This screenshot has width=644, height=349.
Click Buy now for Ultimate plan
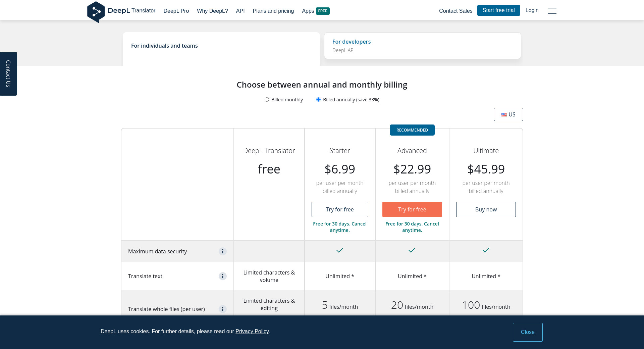(x=486, y=209)
